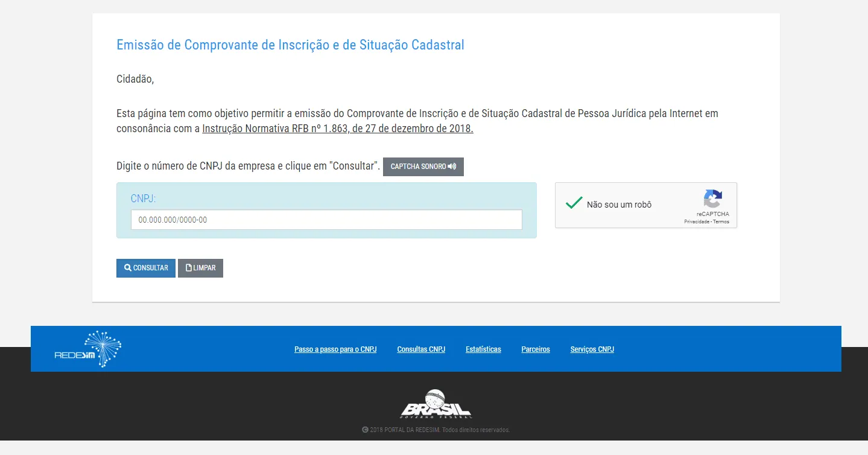Open reCAPTCHA Termos link
868x455 pixels.
[x=721, y=221]
